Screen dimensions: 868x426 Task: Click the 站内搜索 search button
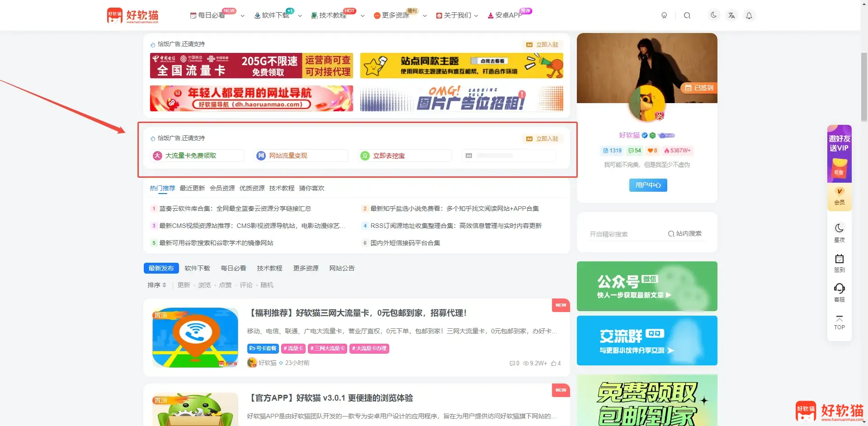coord(685,234)
